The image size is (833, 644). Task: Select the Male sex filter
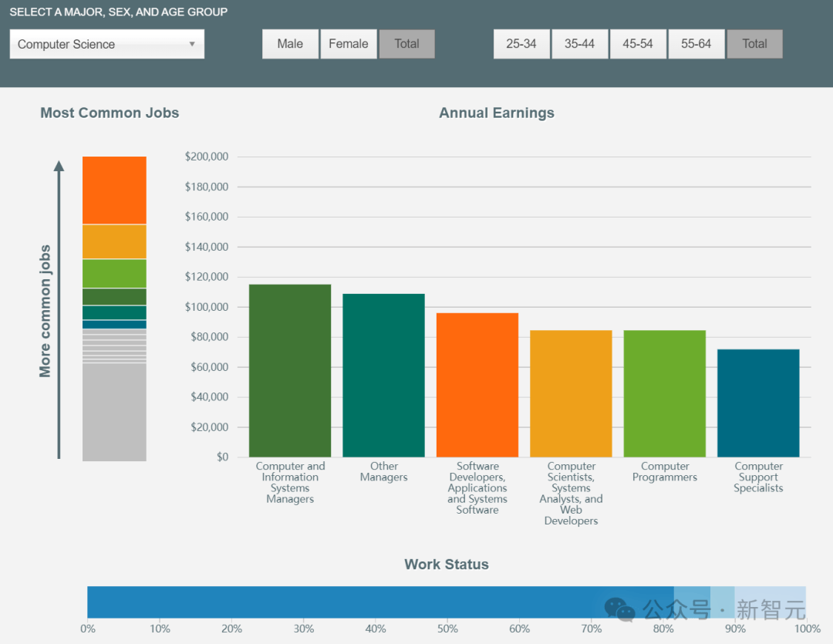pos(290,44)
